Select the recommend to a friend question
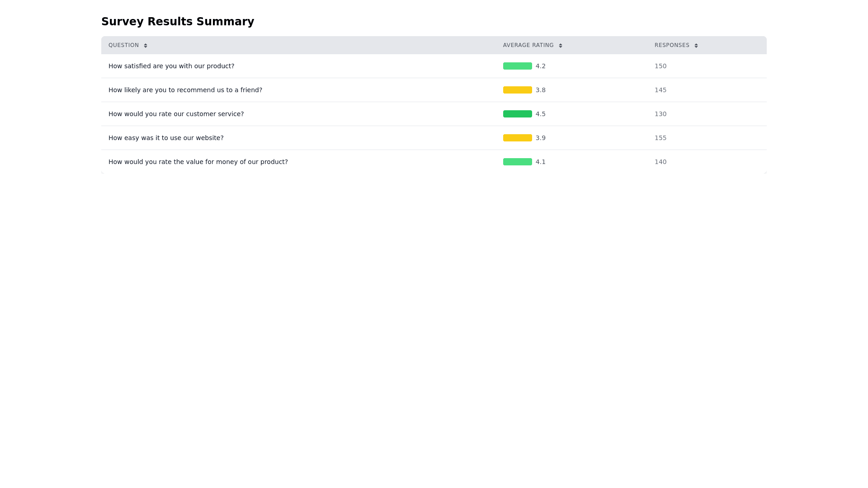 click(185, 90)
